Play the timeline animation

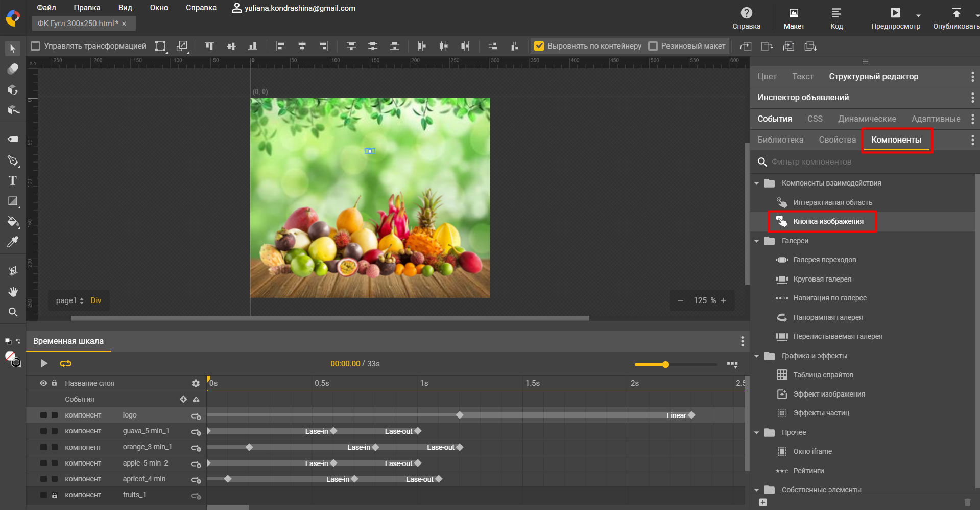44,363
